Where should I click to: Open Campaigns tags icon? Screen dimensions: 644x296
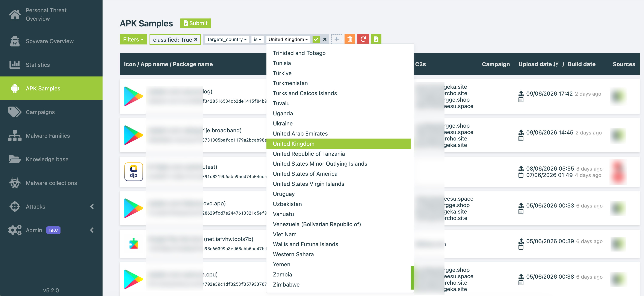(15, 112)
